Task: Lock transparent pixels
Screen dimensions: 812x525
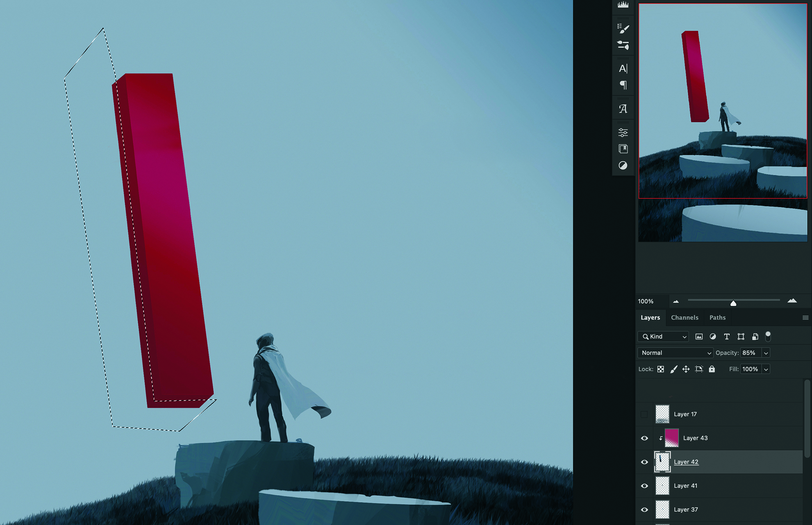Action: click(x=661, y=369)
